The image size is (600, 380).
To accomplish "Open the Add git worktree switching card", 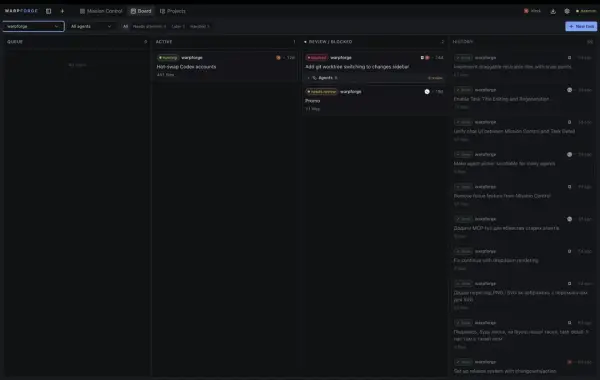I will click(374, 68).
